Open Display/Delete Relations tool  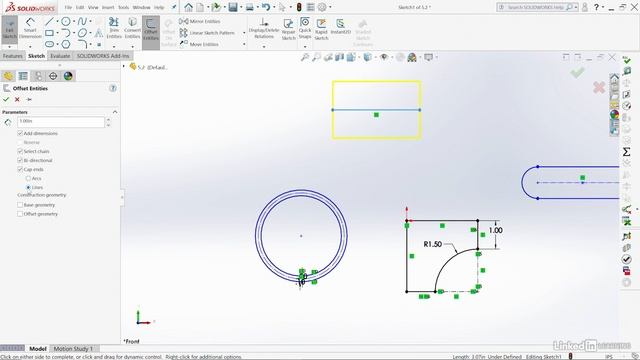coord(264,29)
